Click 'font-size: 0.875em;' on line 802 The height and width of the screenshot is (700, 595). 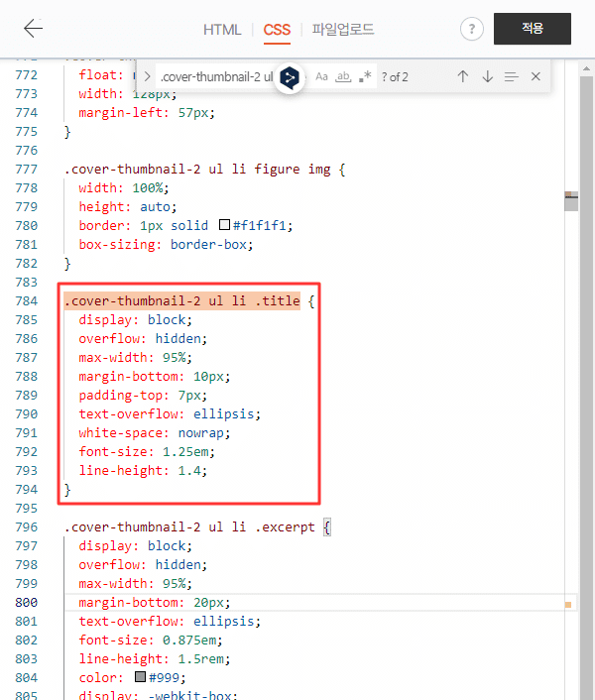tap(151, 640)
